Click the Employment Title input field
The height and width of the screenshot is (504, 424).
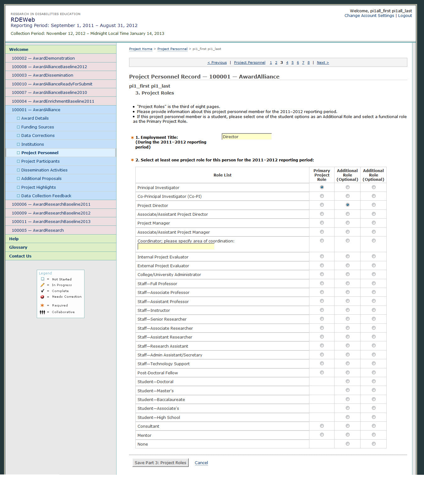click(x=247, y=137)
